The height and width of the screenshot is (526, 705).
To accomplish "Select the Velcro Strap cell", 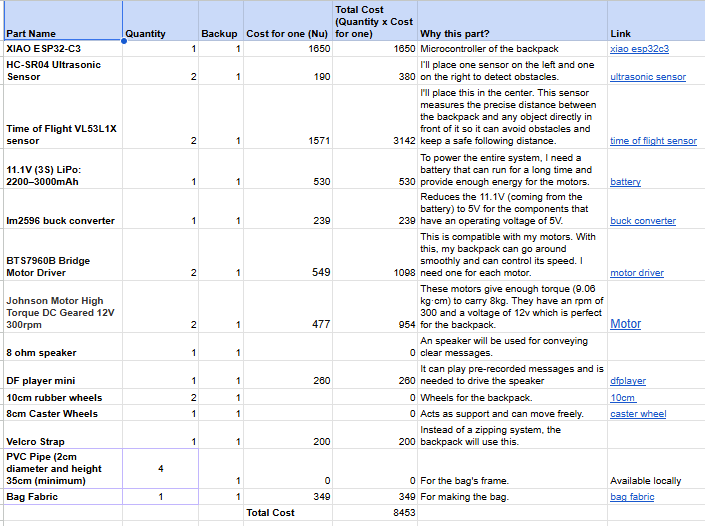I will tap(63, 435).
